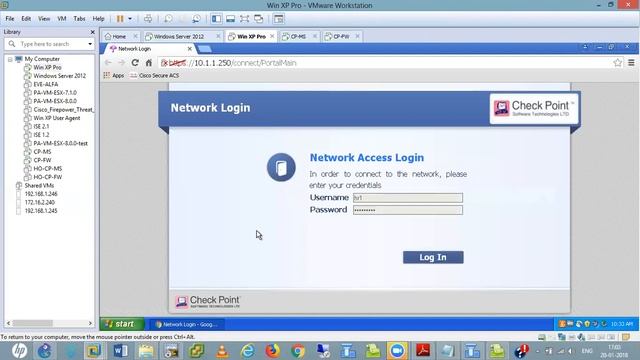Click the VMware pause/suspend VM button
Image resolution: width=640 pixels, height=360 pixels.
120,19
